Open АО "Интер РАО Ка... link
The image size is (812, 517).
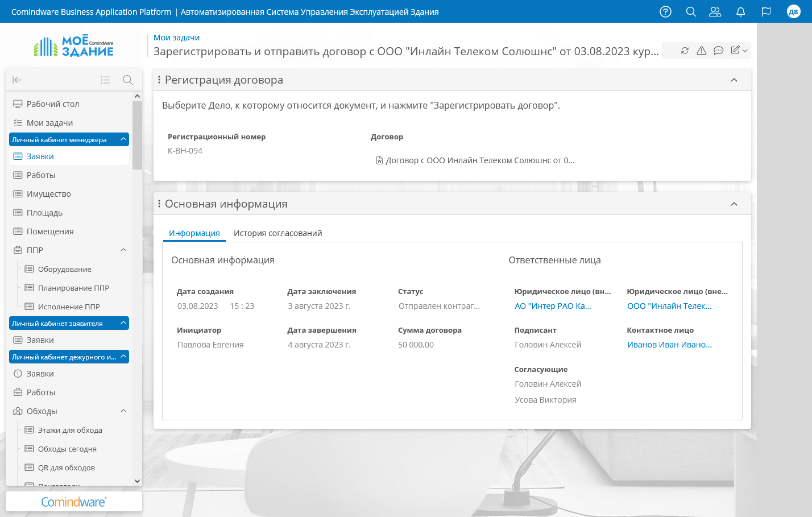(553, 306)
